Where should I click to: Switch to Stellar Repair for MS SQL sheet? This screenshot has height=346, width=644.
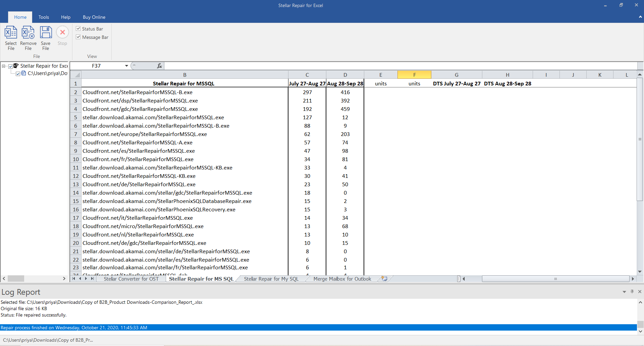click(x=201, y=279)
